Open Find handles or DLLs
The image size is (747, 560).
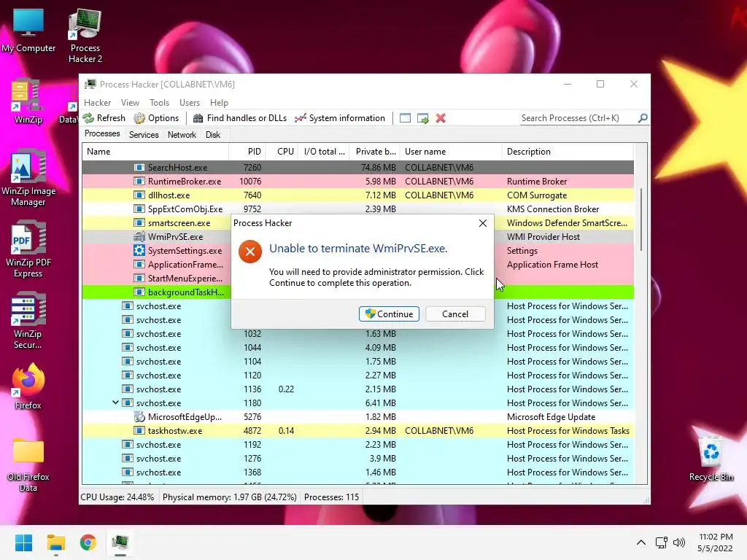click(240, 118)
